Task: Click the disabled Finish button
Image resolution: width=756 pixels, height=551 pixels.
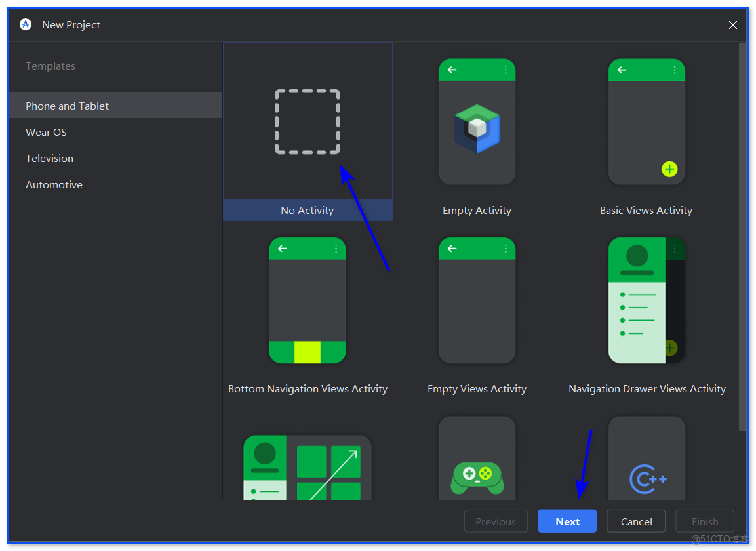Action: point(704,521)
